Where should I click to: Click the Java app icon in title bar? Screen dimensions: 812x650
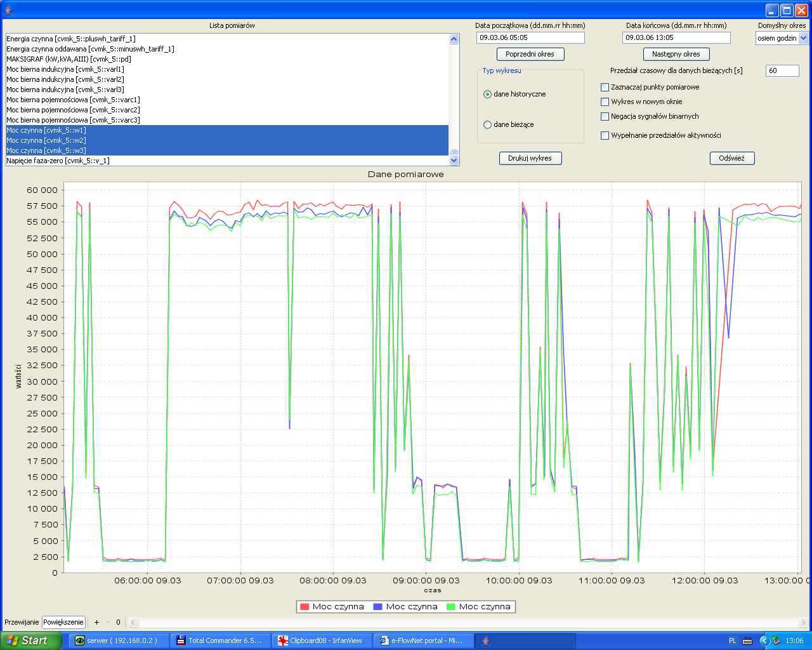tap(9, 10)
